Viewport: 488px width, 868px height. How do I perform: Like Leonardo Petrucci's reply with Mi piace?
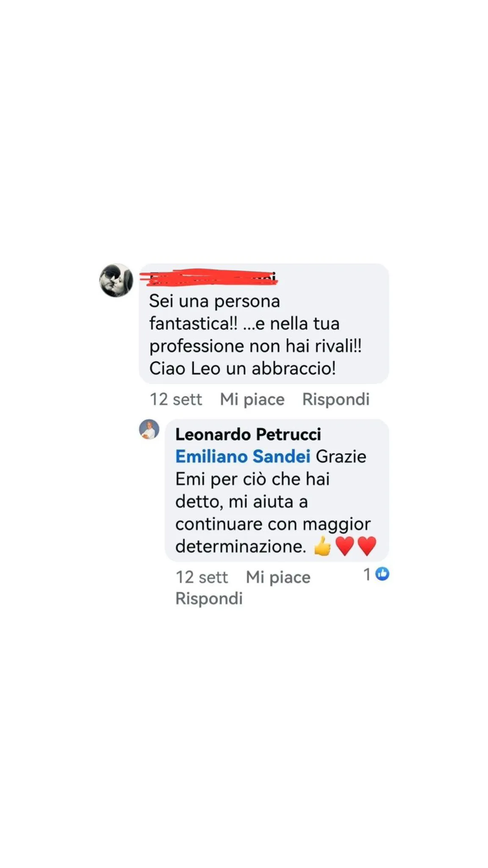click(x=278, y=577)
